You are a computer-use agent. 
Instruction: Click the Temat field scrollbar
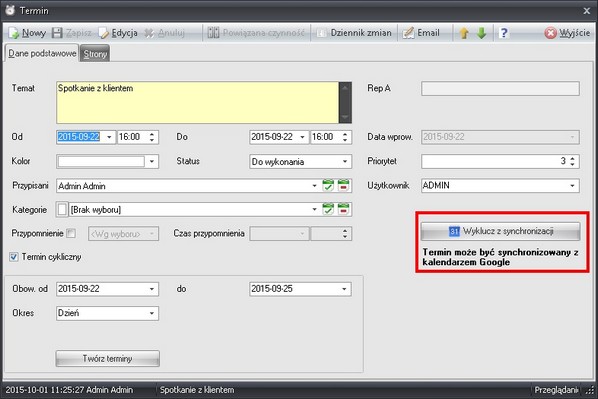click(345, 102)
